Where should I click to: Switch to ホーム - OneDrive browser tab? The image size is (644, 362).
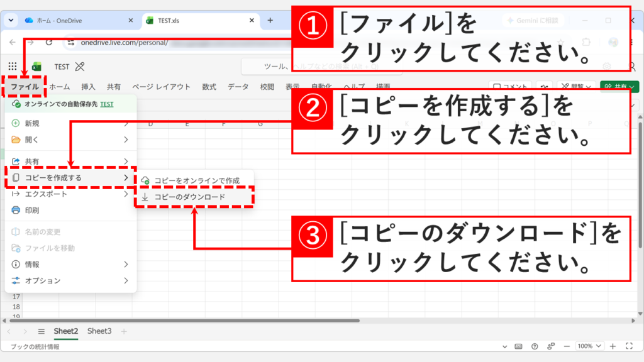78,21
